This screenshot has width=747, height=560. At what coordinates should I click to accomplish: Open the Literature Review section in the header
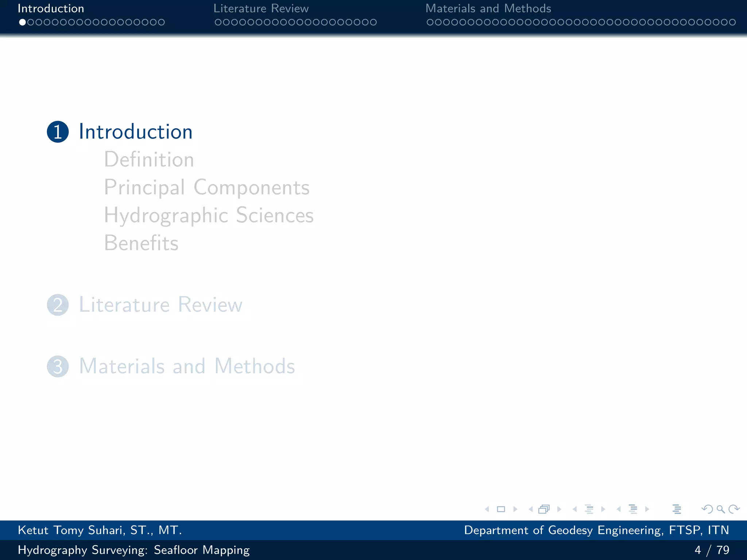[261, 8]
